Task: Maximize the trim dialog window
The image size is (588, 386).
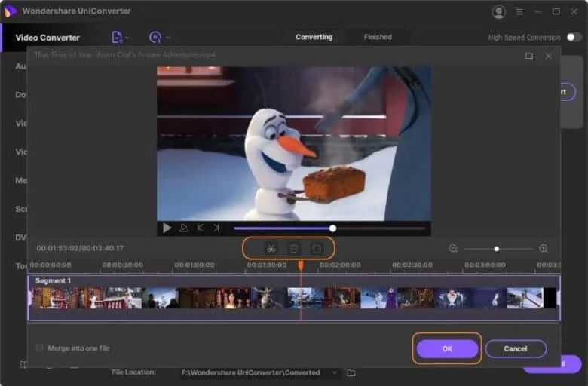Action: pos(529,56)
